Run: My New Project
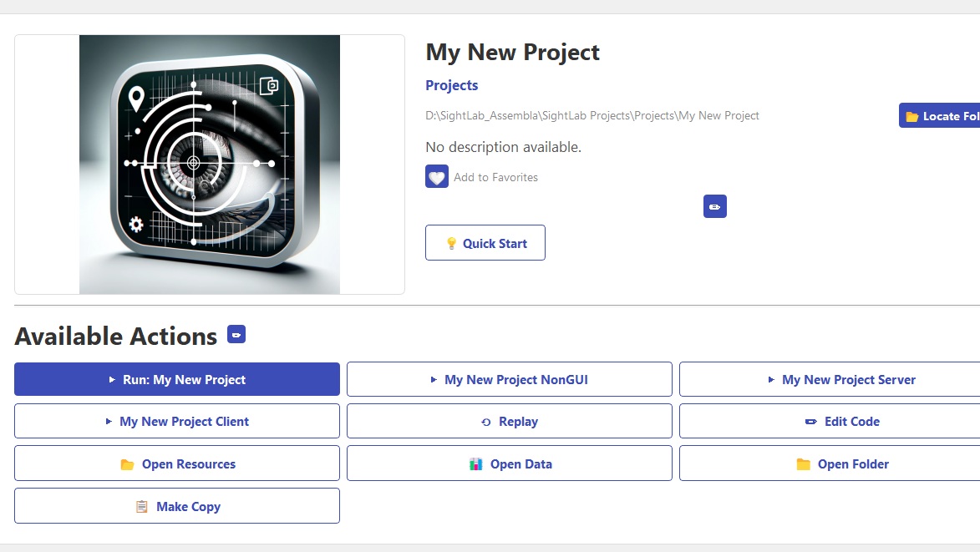This screenshot has width=980, height=552. (x=177, y=379)
